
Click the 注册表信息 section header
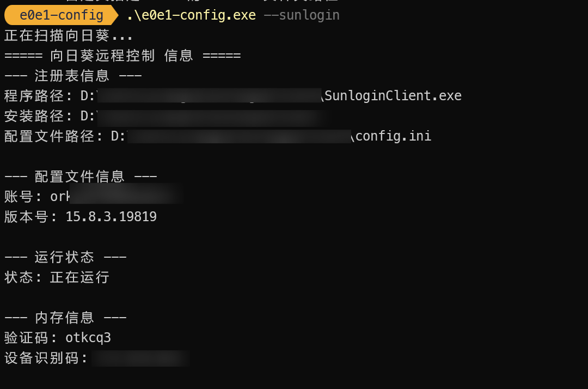point(73,76)
